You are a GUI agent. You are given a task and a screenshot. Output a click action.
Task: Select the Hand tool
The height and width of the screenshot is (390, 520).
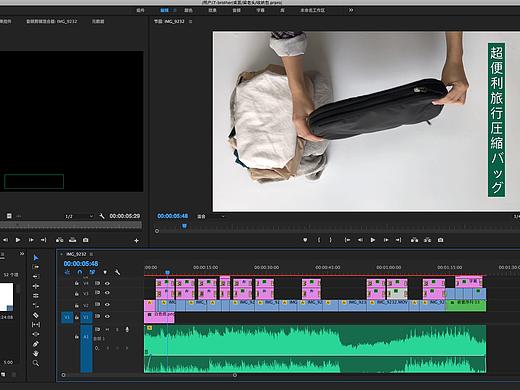click(x=36, y=353)
